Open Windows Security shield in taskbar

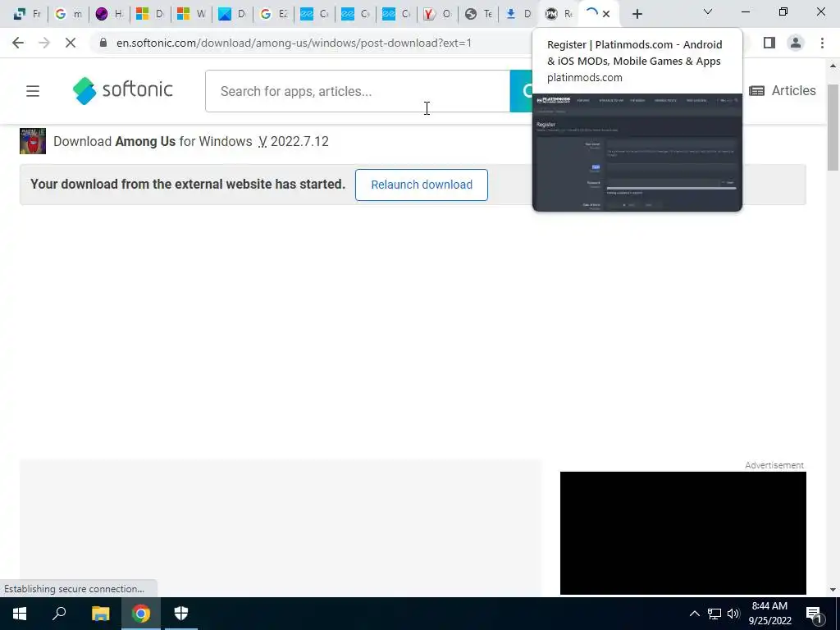181,614
